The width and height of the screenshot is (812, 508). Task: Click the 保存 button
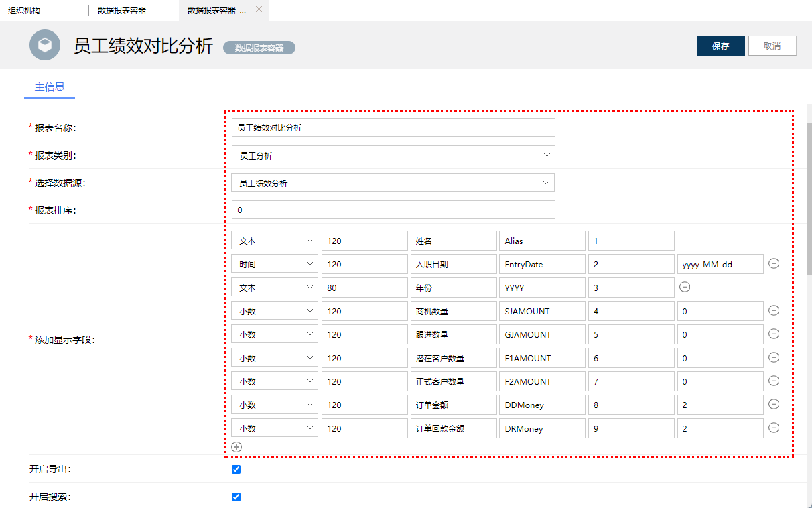(x=720, y=45)
